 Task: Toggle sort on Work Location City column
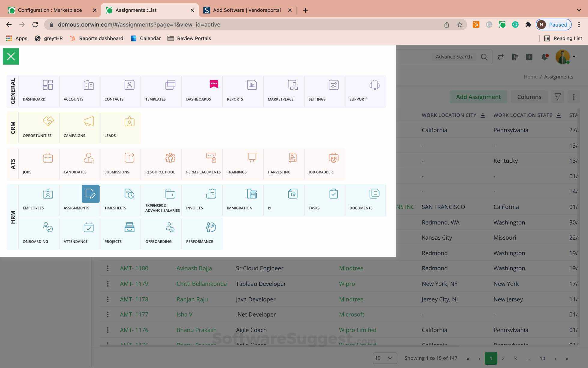483,115
